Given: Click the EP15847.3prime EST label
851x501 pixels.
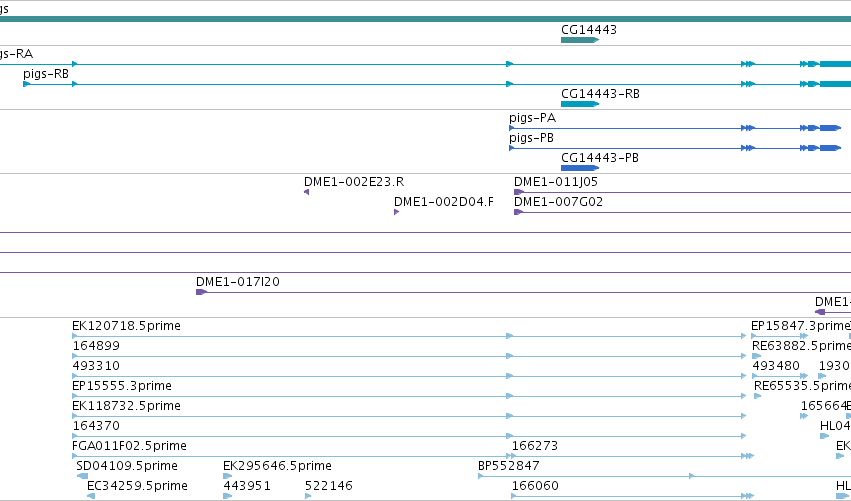Looking at the screenshot, I should click(801, 326).
